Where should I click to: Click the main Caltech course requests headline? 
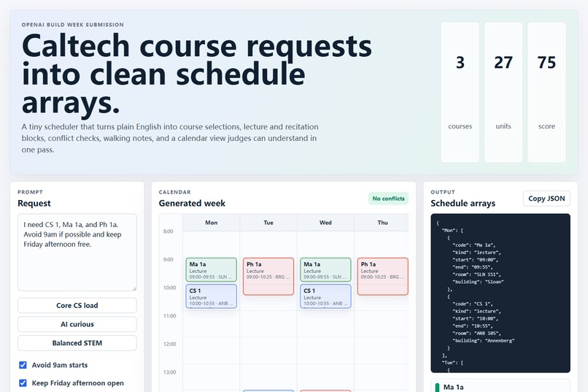pyautogui.click(x=197, y=74)
